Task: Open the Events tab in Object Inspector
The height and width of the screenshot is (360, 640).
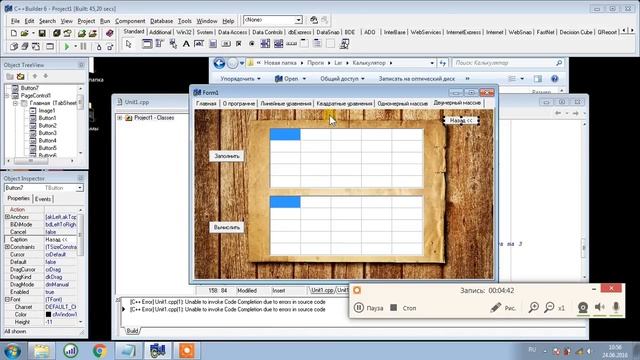Action: click(x=42, y=199)
